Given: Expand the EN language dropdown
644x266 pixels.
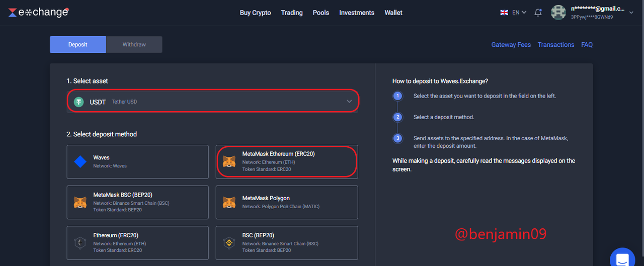Looking at the screenshot, I should click(519, 13).
